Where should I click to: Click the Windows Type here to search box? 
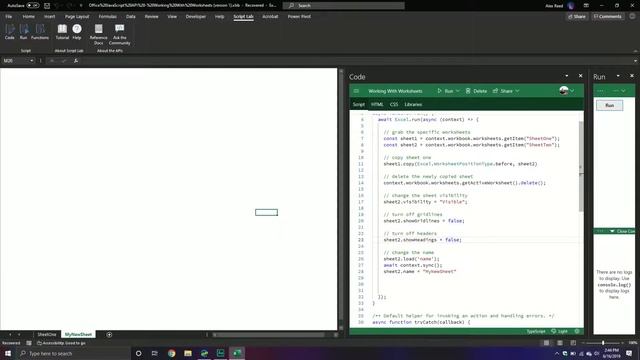pyautogui.click(x=73, y=353)
